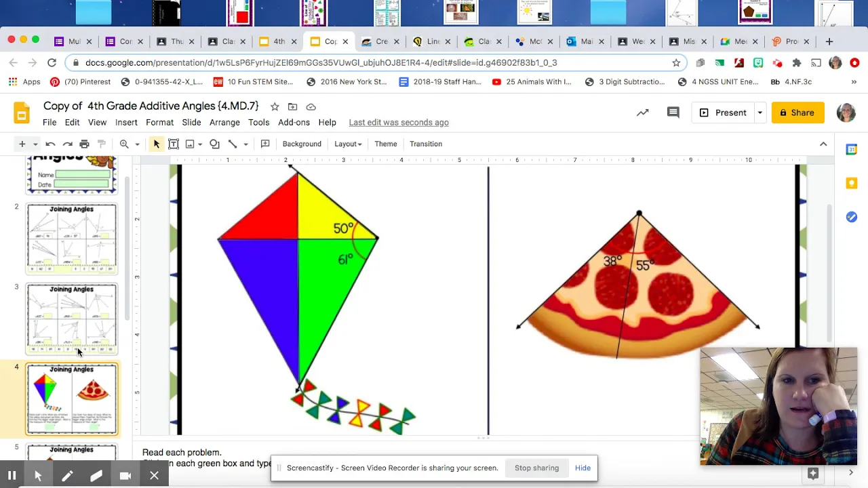Open the line type dropdown arrow
Image resolution: width=868 pixels, height=488 pixels.
(245, 144)
